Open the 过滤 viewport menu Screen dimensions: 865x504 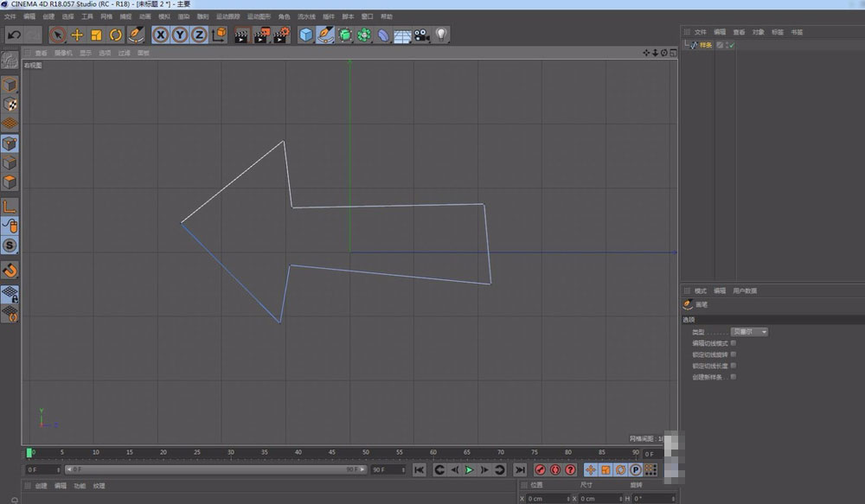tap(124, 52)
